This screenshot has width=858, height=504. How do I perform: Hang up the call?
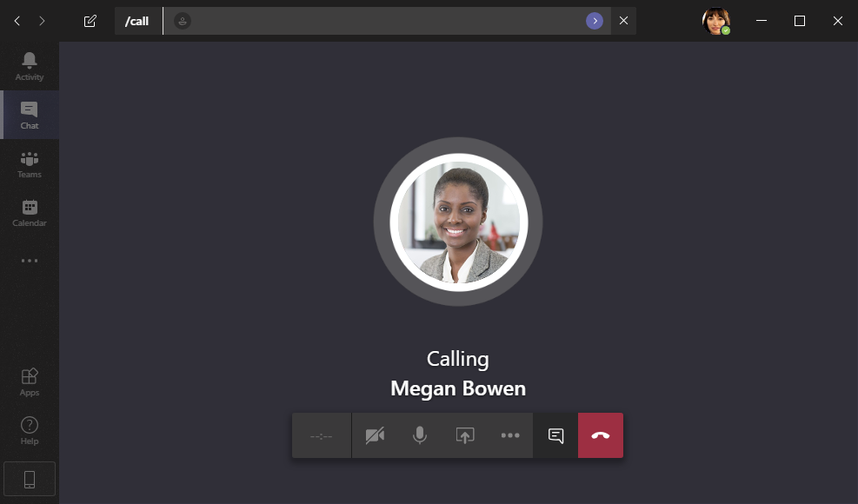tap(601, 435)
